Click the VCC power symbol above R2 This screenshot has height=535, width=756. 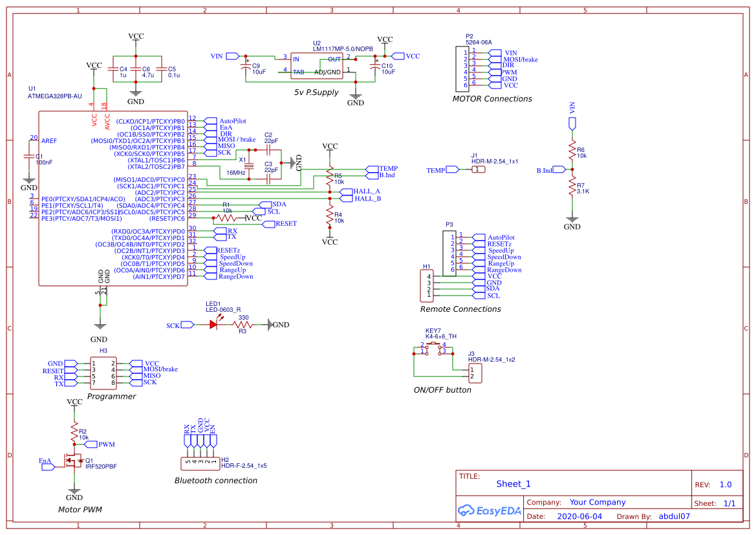point(73,402)
